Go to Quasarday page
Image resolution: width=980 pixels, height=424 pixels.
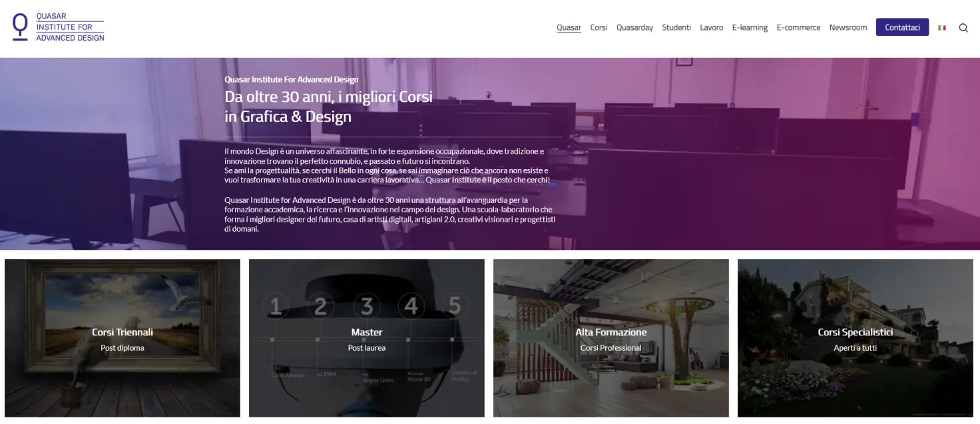pos(634,27)
